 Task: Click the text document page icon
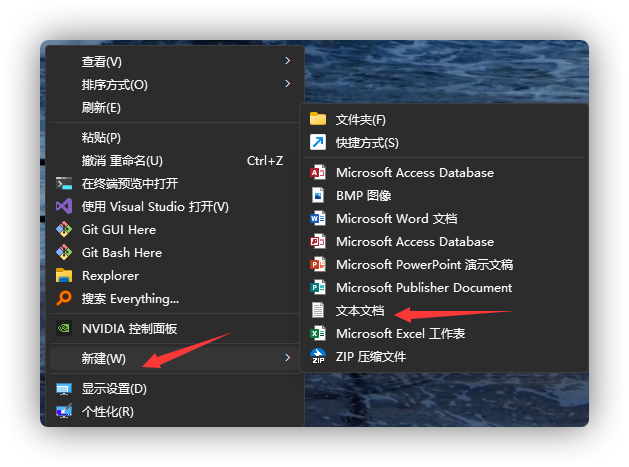(318, 310)
